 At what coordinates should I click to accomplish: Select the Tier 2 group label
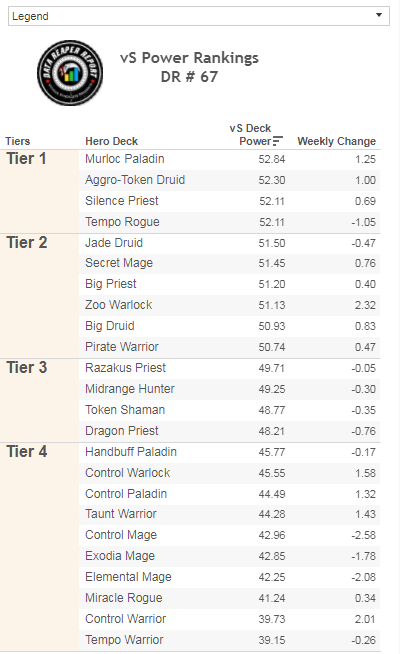click(x=27, y=243)
